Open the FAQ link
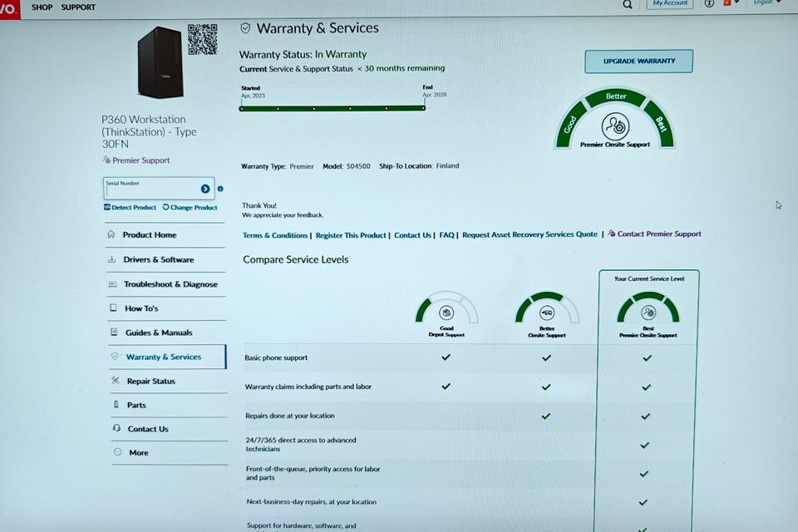The height and width of the screenshot is (532, 798). point(446,234)
